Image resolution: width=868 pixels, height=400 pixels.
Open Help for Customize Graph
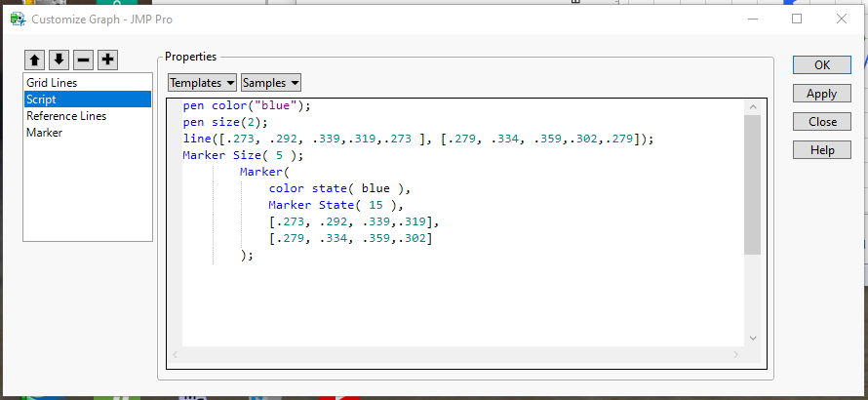[821, 149]
